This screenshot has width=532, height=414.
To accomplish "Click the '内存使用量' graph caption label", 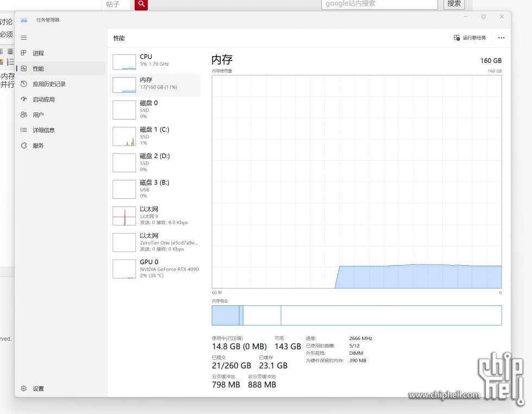I will 222,71.
